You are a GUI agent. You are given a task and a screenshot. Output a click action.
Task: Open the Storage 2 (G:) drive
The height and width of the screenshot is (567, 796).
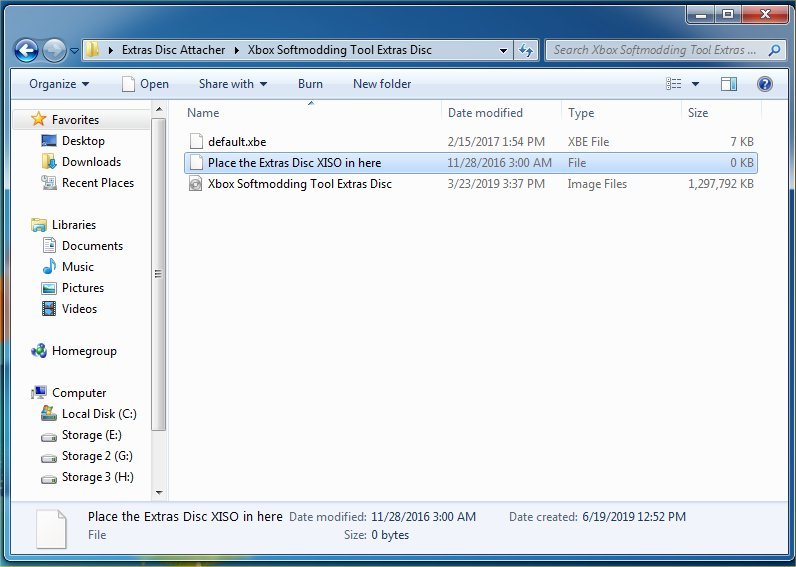(97, 456)
